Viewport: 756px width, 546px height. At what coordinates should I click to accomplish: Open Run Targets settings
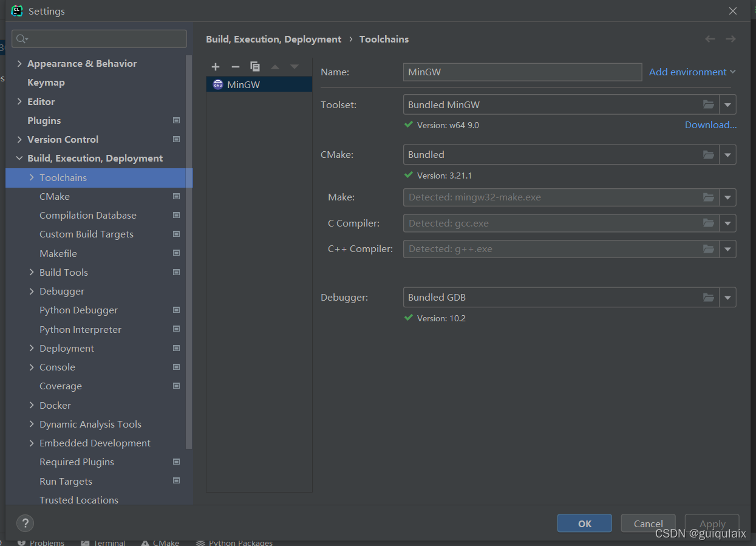(x=66, y=481)
